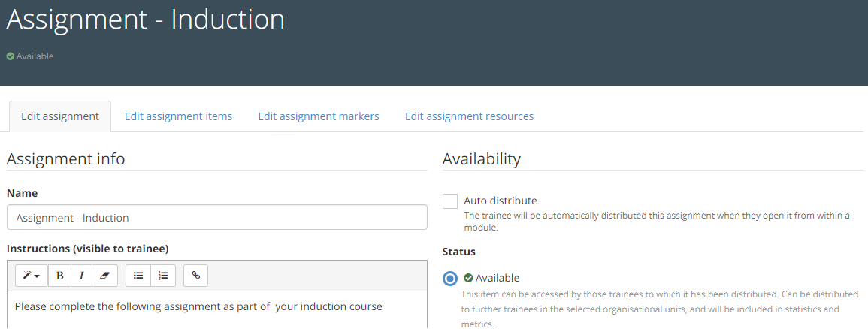Click into the Name input field
The image size is (868, 329).
tap(216, 218)
